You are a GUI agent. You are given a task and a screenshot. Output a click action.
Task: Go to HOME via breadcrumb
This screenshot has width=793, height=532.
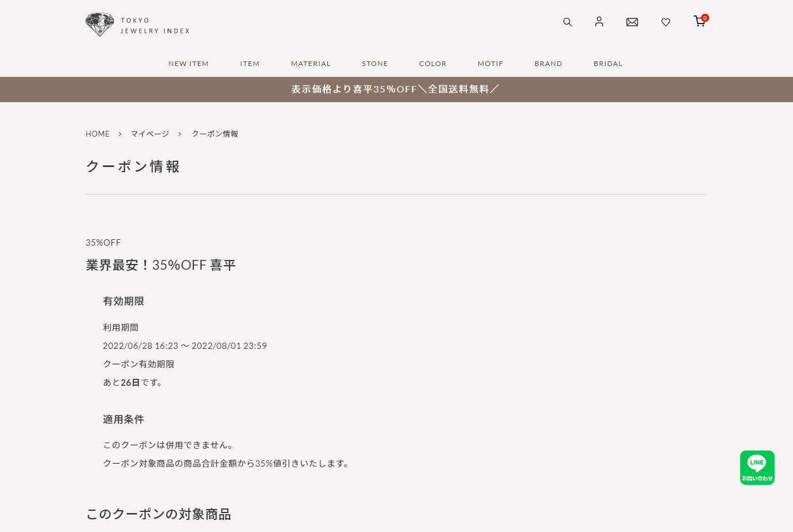pyautogui.click(x=98, y=134)
